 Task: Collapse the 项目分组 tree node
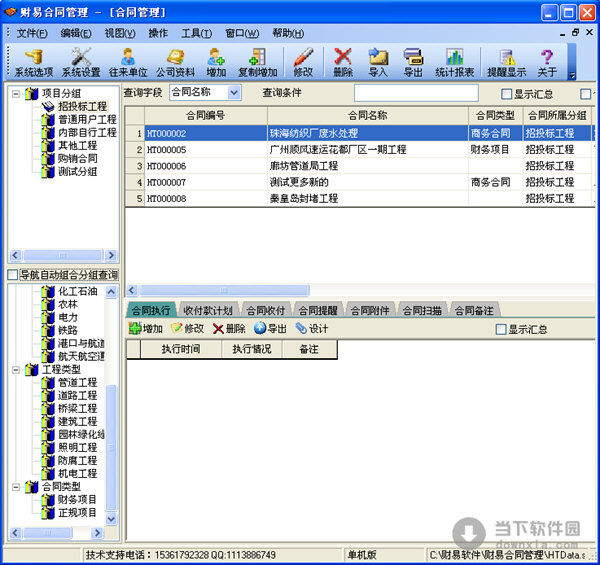[x=14, y=93]
